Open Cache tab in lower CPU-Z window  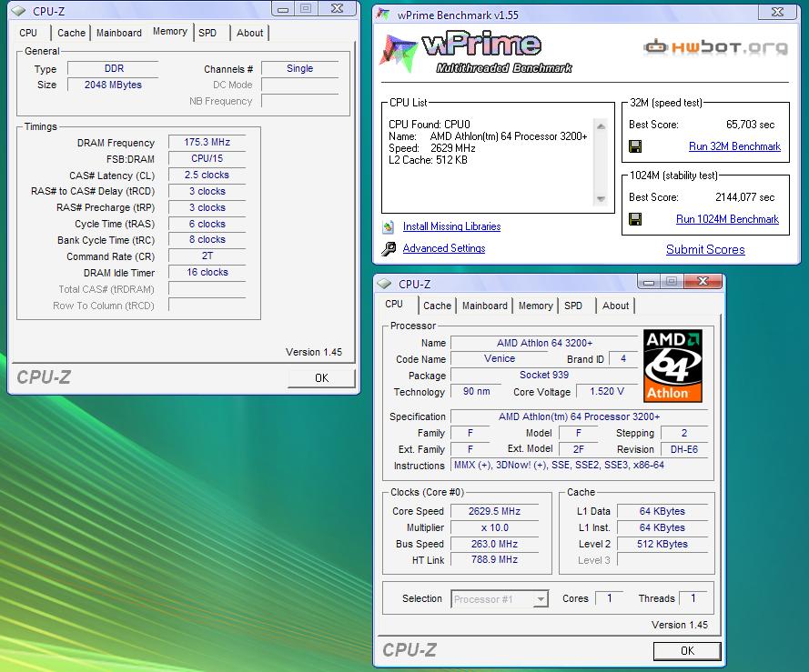(437, 306)
